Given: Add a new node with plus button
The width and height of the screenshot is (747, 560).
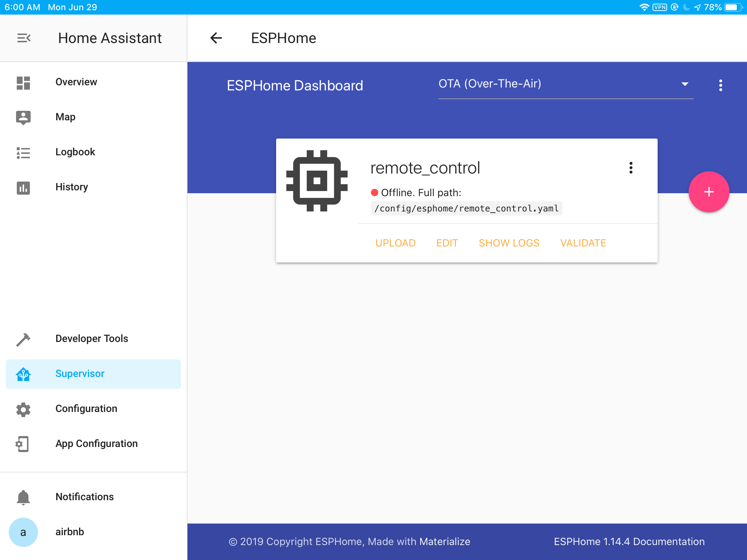Looking at the screenshot, I should pyautogui.click(x=709, y=192).
